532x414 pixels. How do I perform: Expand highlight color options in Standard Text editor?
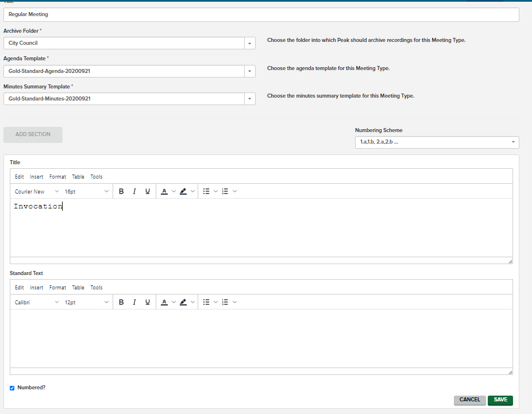tap(192, 302)
